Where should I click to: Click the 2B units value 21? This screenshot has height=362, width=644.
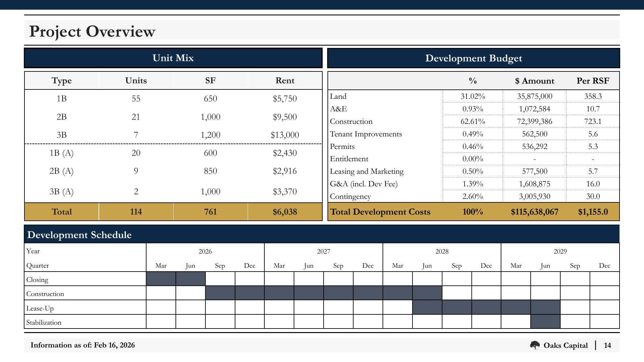[x=136, y=117]
